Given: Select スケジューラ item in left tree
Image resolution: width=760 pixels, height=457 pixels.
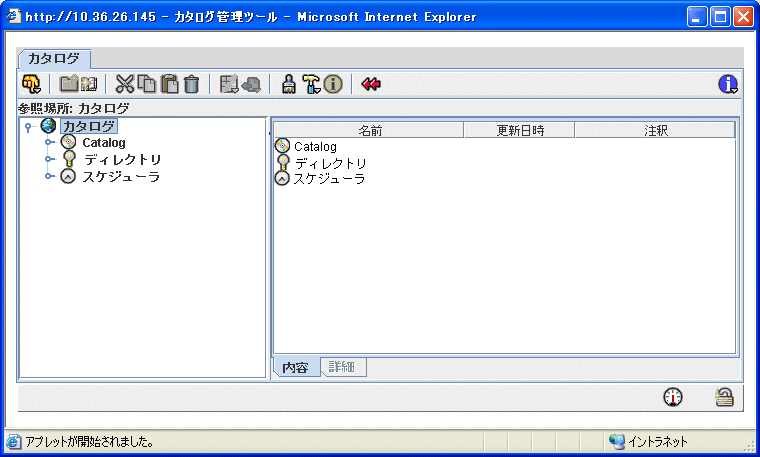Looking at the screenshot, I should coord(121,176).
